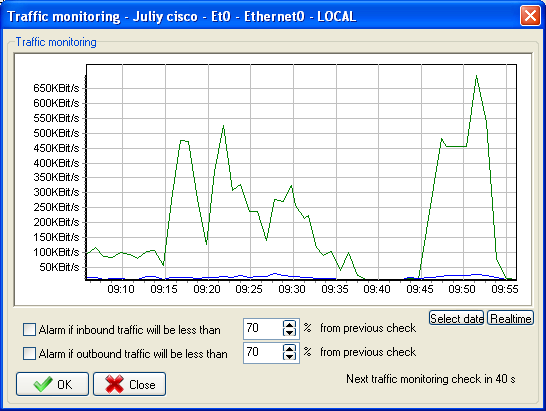Viewport: 546px width, 411px height.
Task: Click inside the inbound percentage field
Action: tap(263, 328)
